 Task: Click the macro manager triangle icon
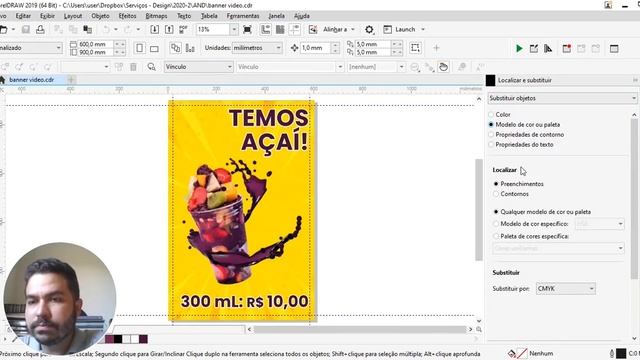(x=548, y=49)
